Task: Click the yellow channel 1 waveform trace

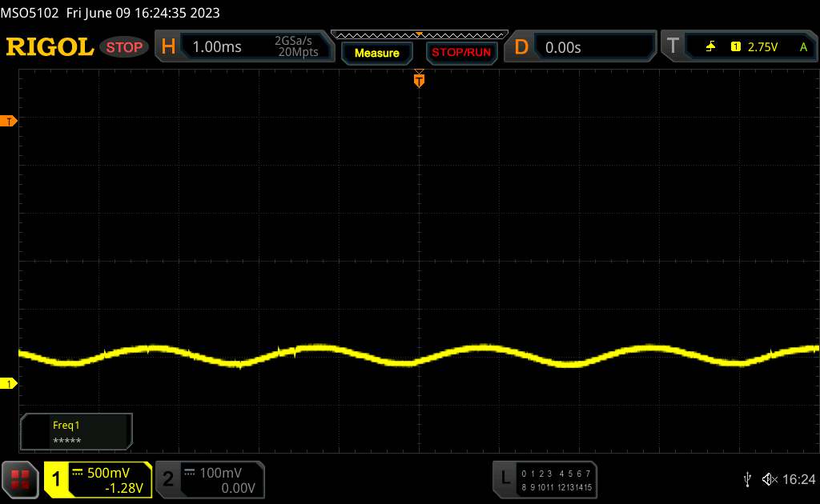Action: click(x=418, y=356)
